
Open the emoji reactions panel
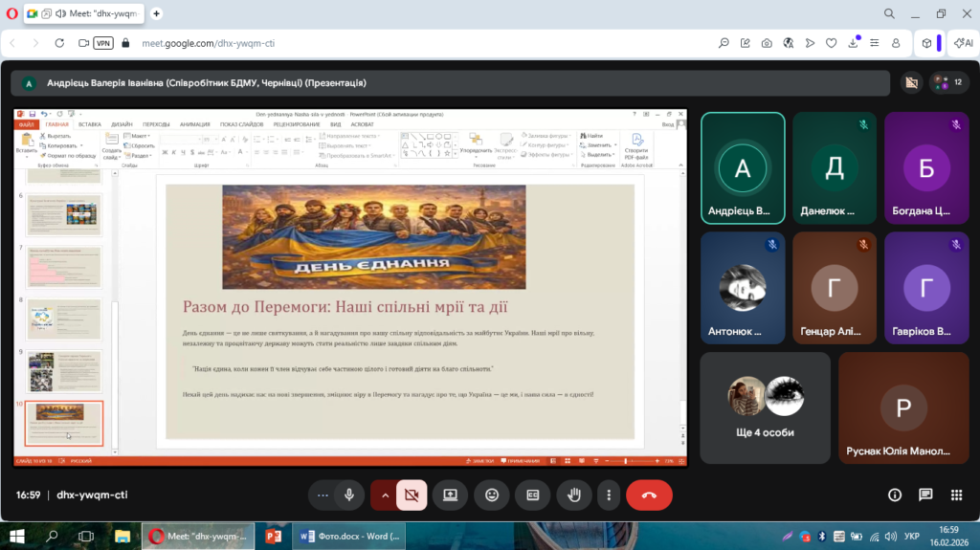(x=492, y=495)
